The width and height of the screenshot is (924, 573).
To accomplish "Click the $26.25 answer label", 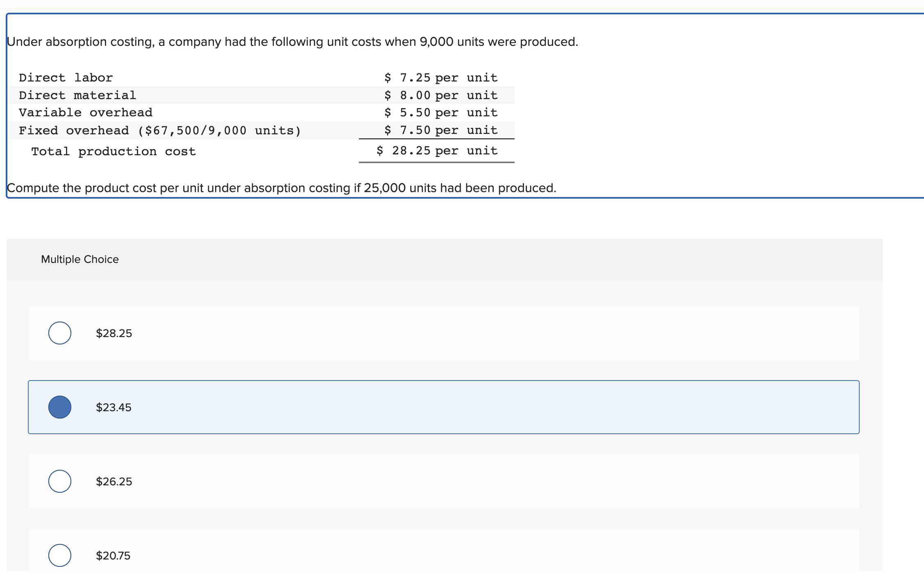I will (114, 482).
